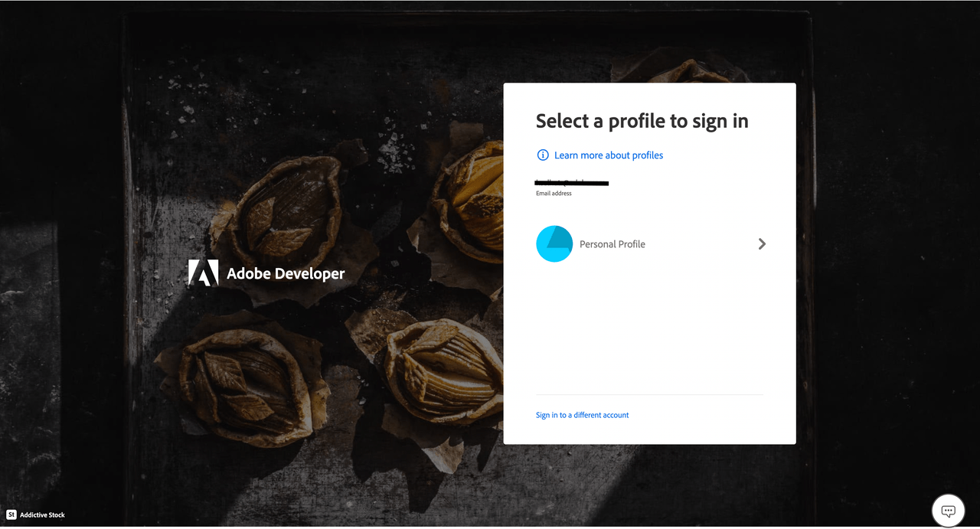Click the Adobe 'A' mark in the logo
The width and height of the screenshot is (980, 529).
pos(202,273)
